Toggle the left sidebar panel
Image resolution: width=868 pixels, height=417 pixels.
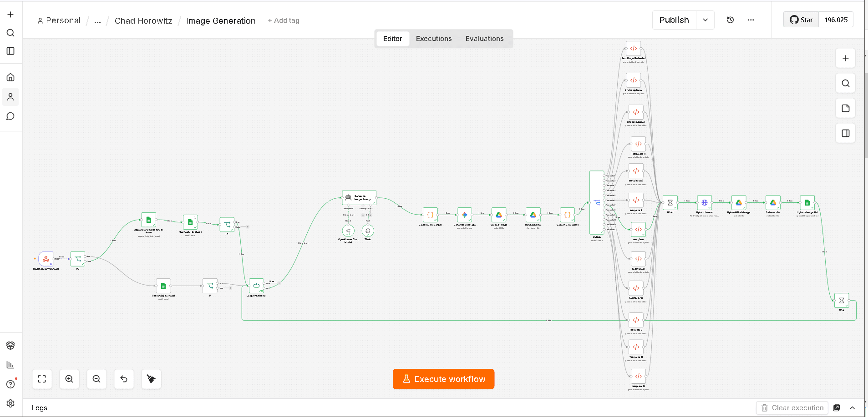10,51
